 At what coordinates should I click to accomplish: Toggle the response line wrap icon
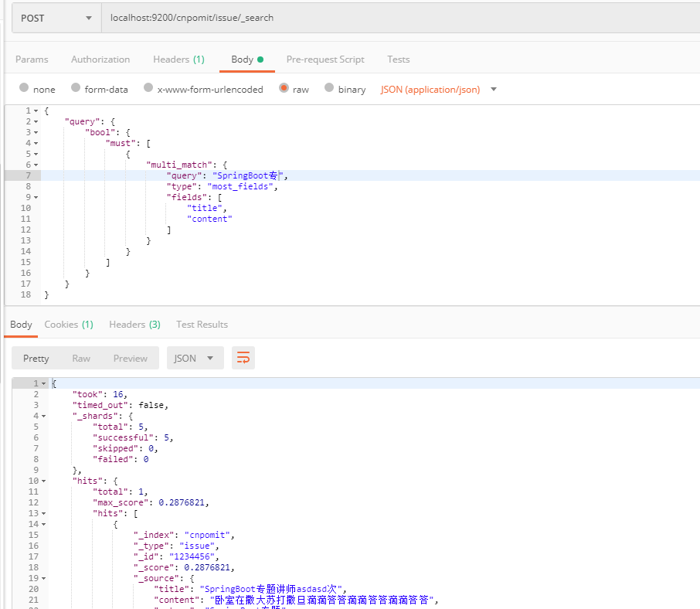click(x=243, y=358)
